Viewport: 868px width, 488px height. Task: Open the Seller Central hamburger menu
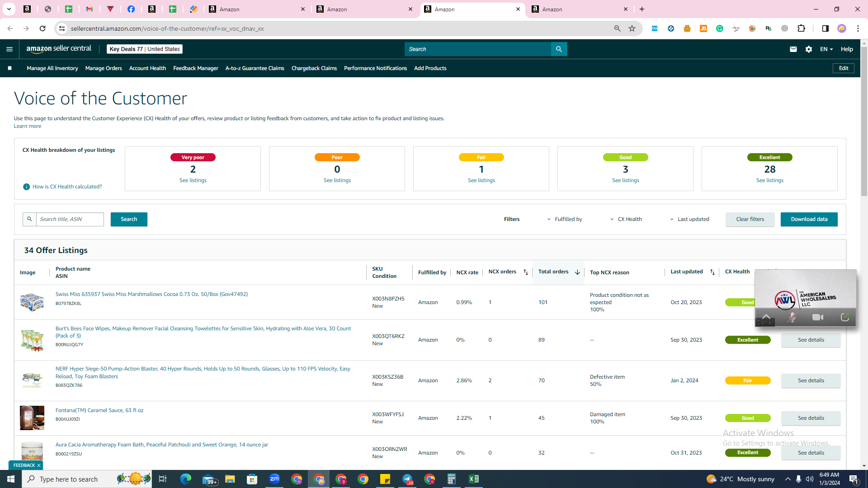[9, 49]
